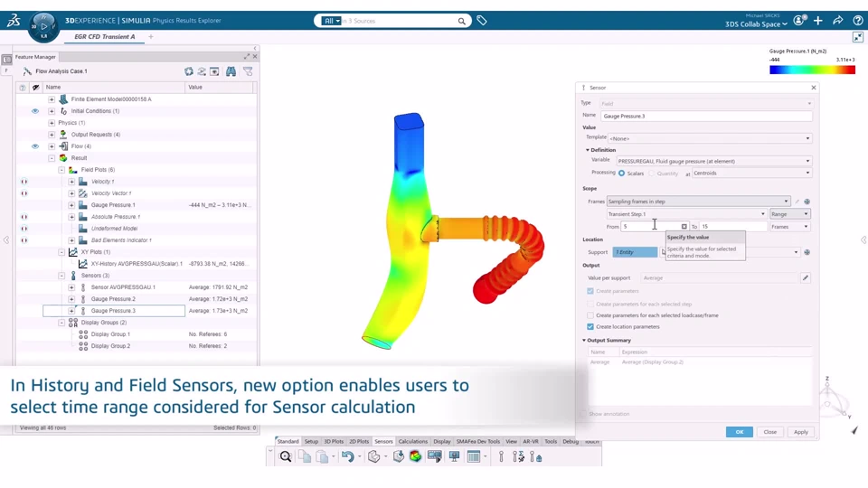The height and width of the screenshot is (488, 868).
Task: Click the All search scope button
Action: pos(332,21)
